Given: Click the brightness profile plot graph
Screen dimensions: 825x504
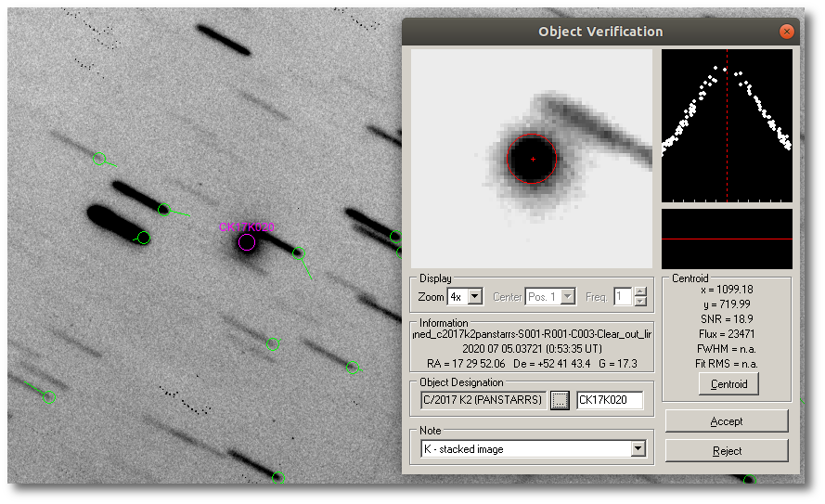Looking at the screenshot, I should click(726, 125).
